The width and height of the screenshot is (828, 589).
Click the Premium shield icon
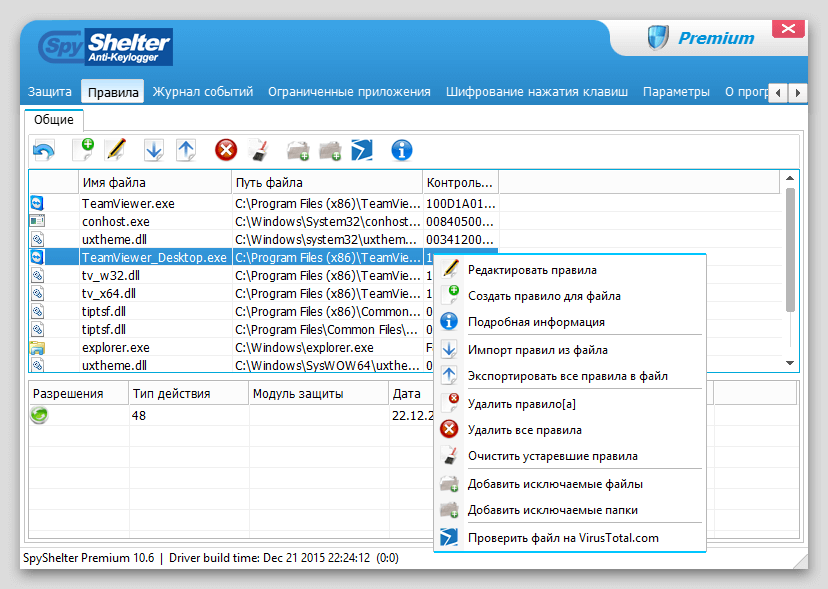point(658,38)
